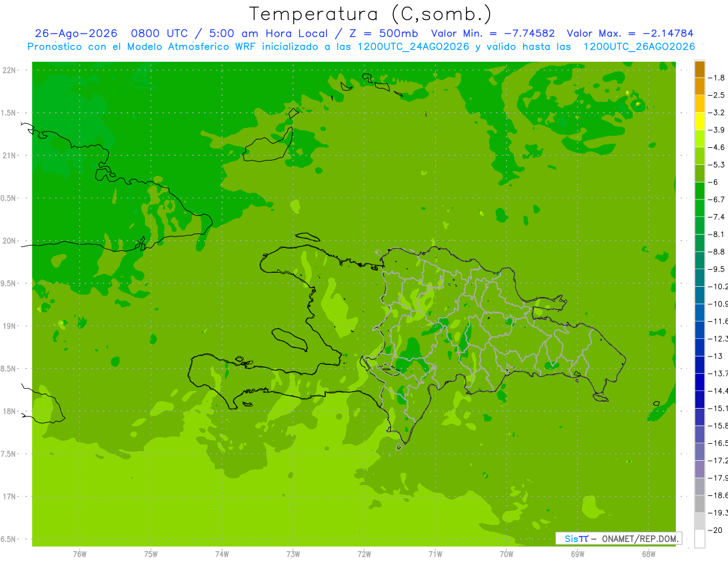Click the brown swatch above -1.8
The height and width of the screenshot is (562, 728).
click(699, 69)
